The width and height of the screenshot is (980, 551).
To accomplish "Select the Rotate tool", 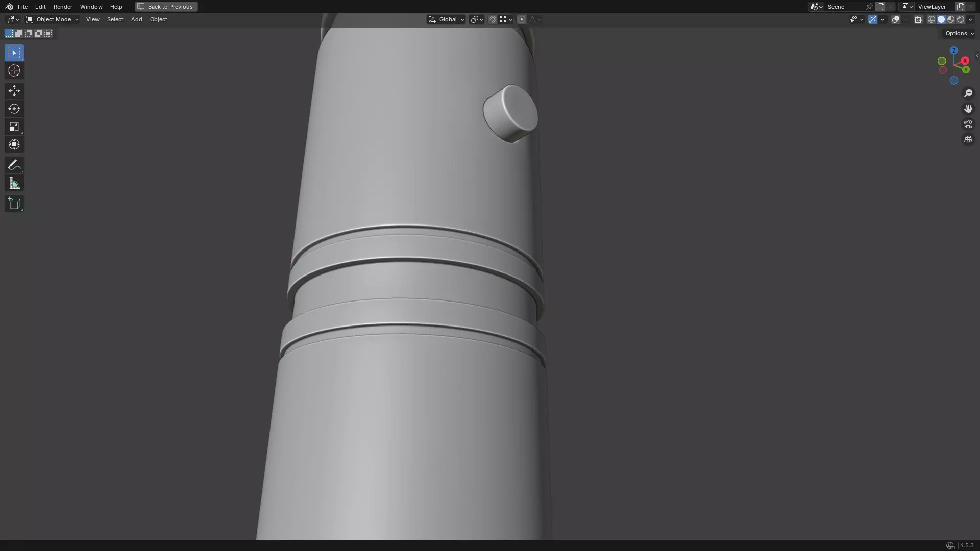I will tap(14, 109).
